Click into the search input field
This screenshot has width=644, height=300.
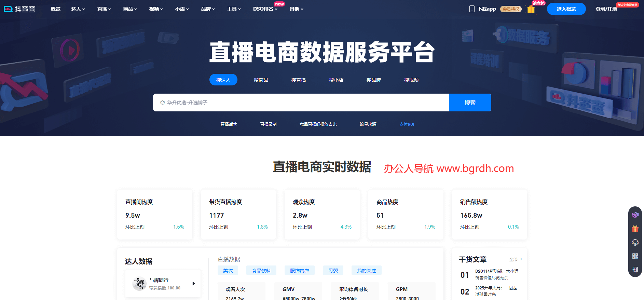tap(301, 103)
